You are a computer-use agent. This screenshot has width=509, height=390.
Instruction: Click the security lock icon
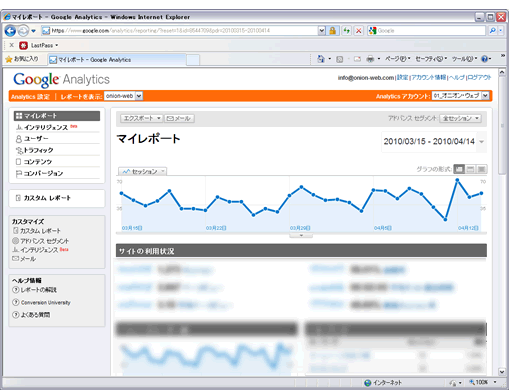[x=332, y=31]
